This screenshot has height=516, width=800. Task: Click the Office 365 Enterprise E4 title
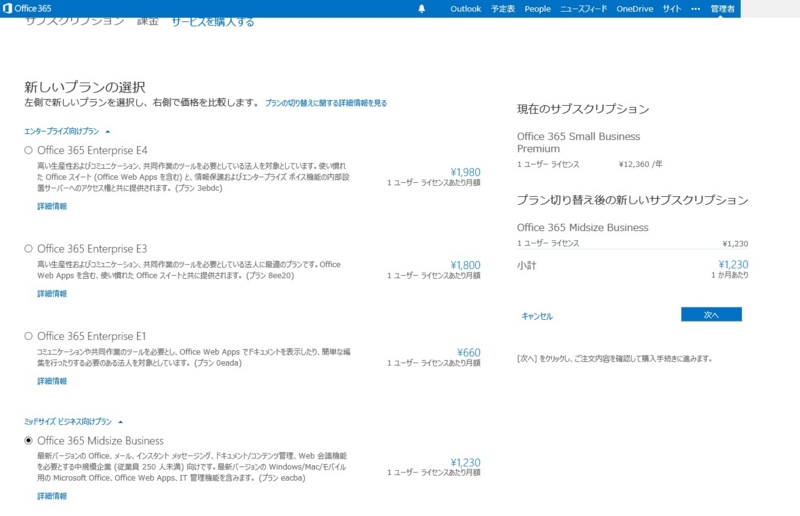point(92,150)
